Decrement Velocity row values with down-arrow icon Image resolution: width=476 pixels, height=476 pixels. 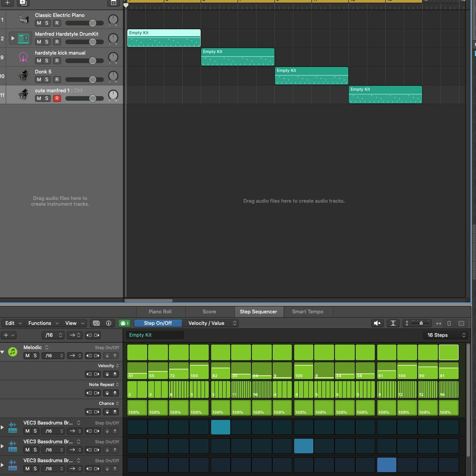[107, 374]
